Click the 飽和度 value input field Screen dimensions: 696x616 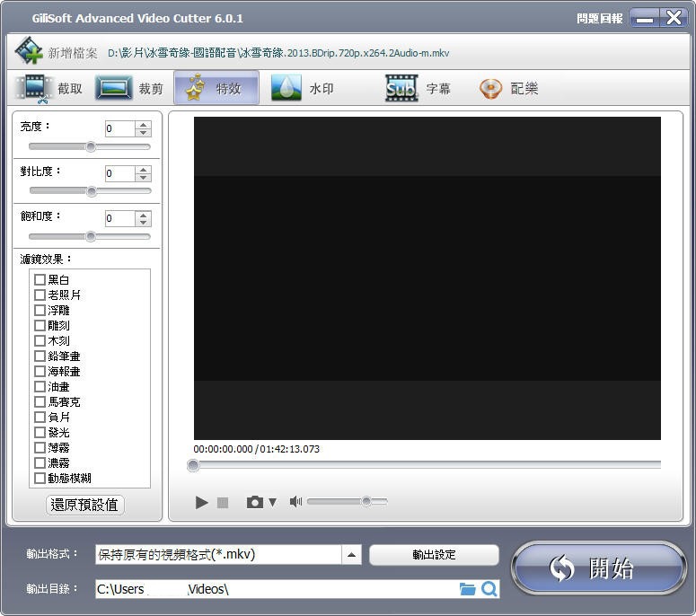119,218
